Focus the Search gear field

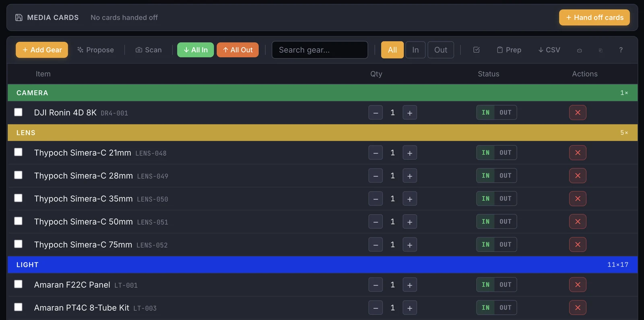coord(320,50)
